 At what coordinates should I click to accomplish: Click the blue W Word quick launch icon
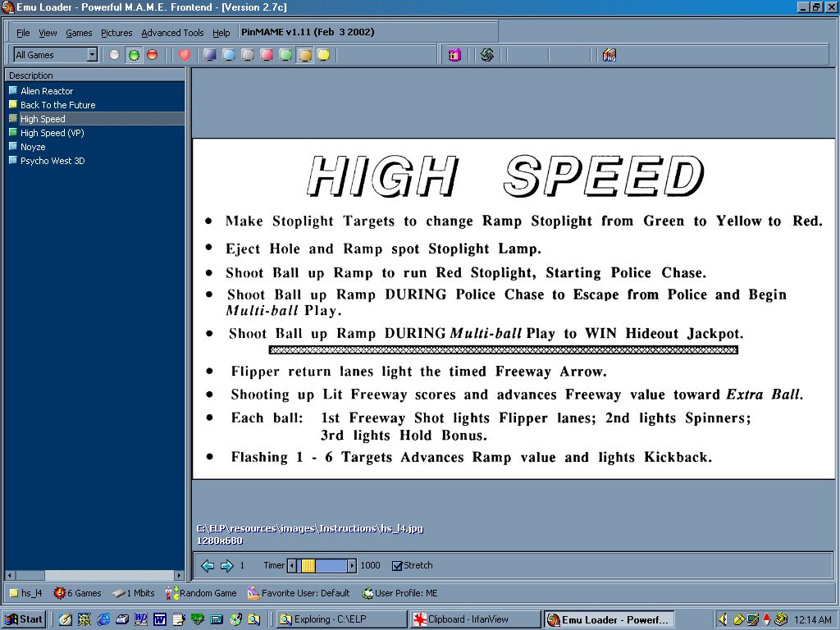coord(160,620)
